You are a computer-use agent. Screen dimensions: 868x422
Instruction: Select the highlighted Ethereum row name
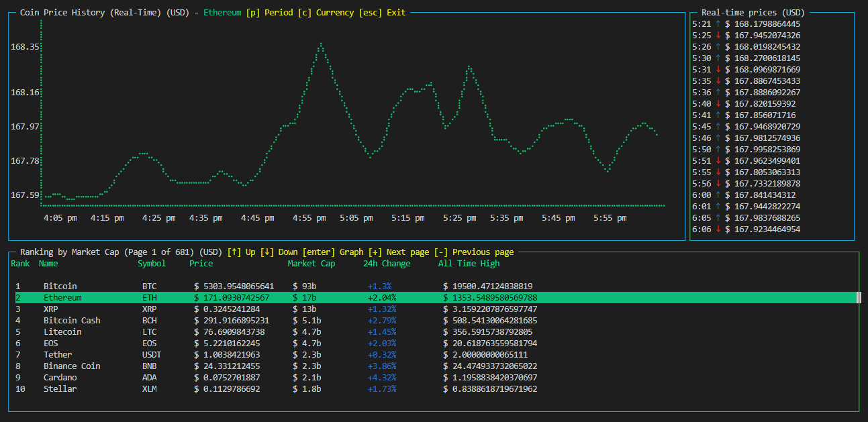[x=62, y=298]
